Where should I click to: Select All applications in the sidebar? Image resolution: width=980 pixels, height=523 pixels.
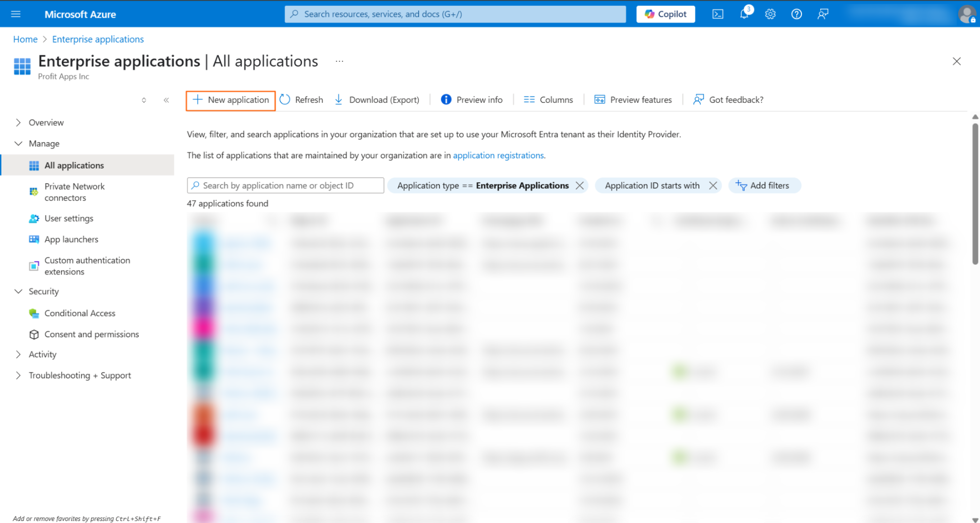[88, 165]
